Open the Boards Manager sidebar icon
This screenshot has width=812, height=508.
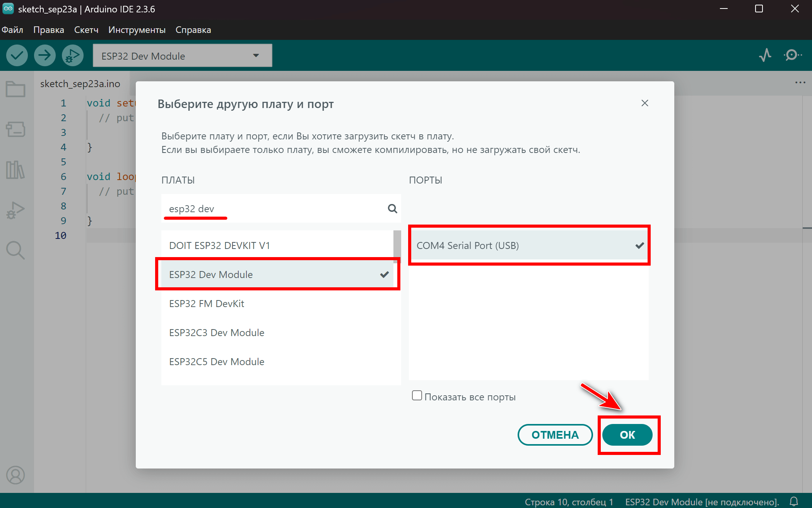tap(15, 129)
